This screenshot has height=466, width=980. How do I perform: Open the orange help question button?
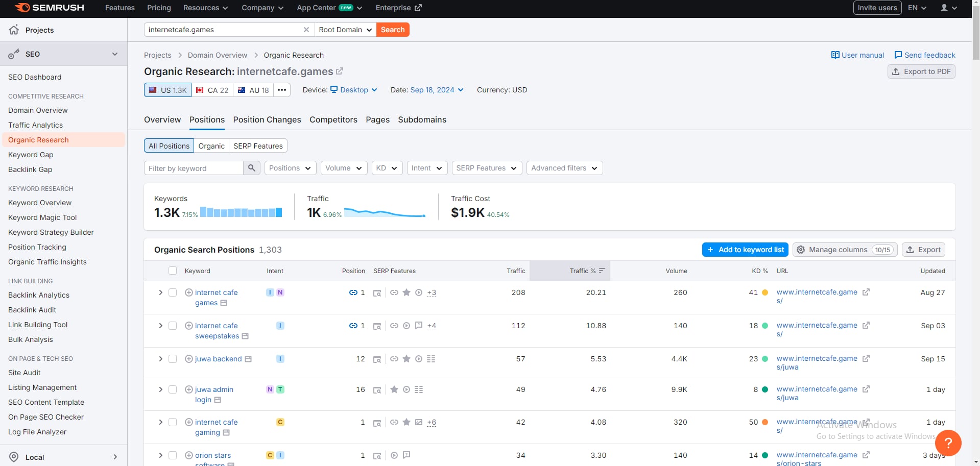pos(948,443)
